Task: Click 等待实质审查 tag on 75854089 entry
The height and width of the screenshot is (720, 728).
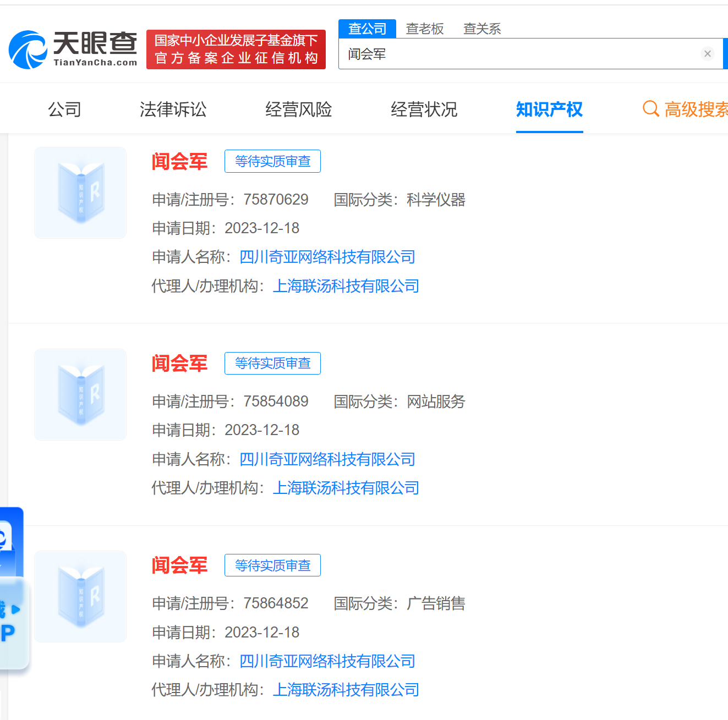Action: point(272,363)
